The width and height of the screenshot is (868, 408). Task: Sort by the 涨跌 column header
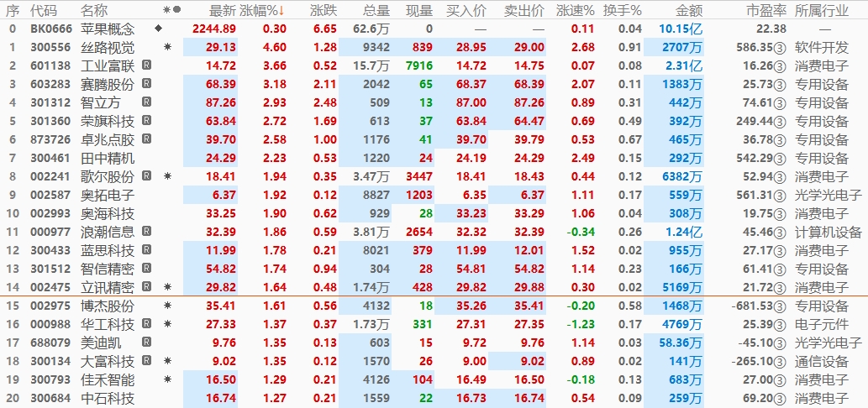coord(324,10)
